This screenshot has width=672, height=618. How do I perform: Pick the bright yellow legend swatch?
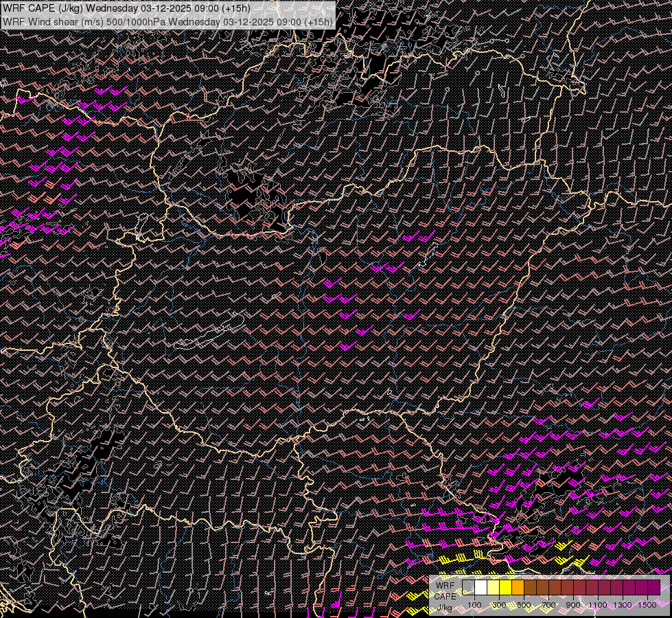pos(505,587)
